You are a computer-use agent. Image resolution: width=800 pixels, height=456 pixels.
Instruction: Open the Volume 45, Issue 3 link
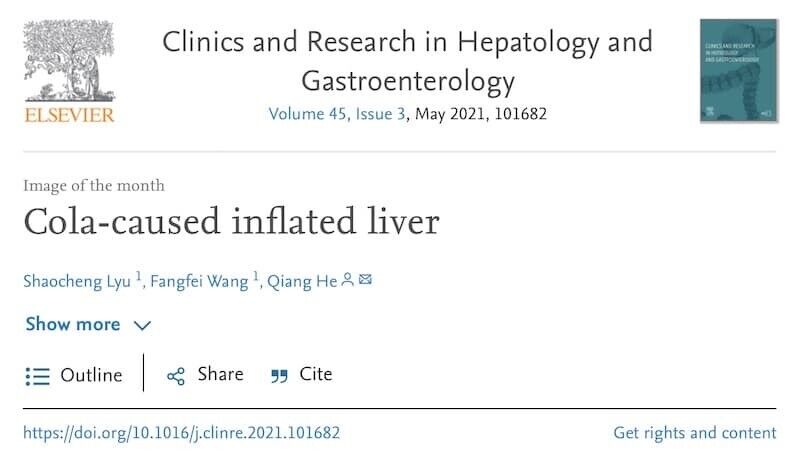(x=337, y=114)
